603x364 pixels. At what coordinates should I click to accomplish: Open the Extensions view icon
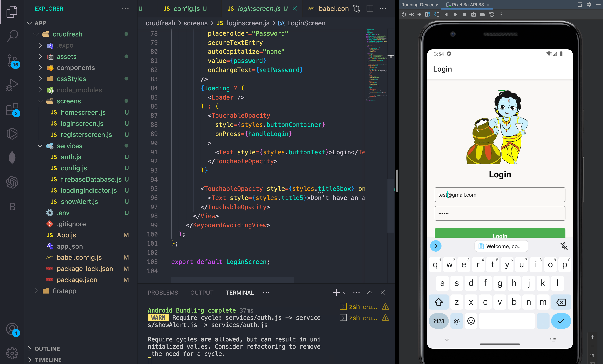coord(12,109)
